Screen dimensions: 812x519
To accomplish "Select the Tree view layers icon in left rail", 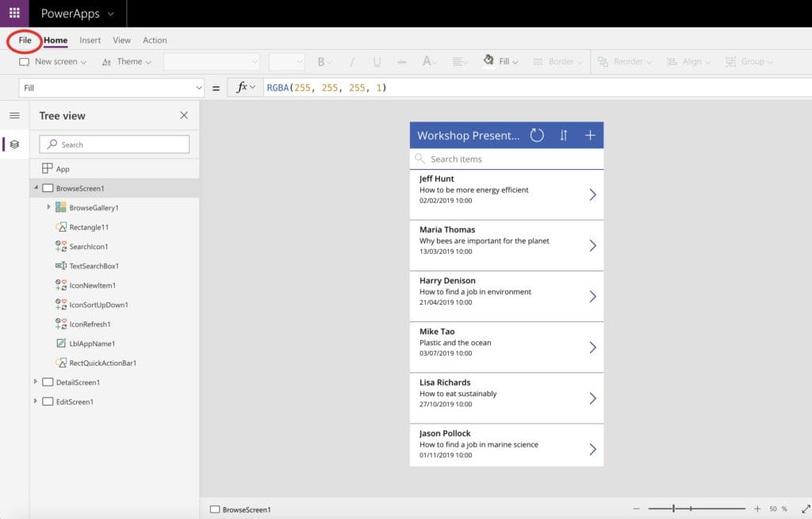I will pos(14,144).
